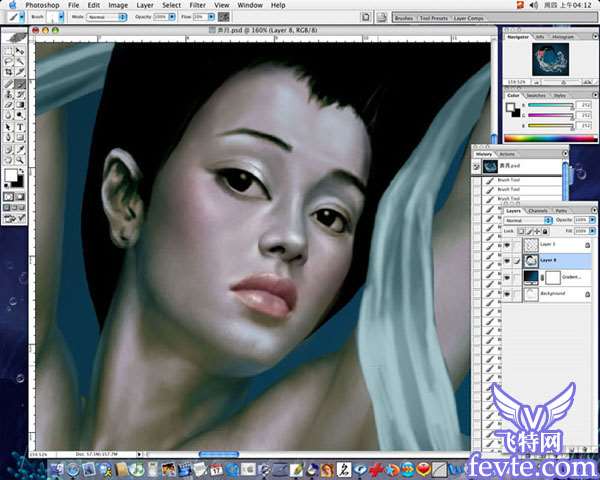Adjust the Navigator zoom slider

click(563, 82)
